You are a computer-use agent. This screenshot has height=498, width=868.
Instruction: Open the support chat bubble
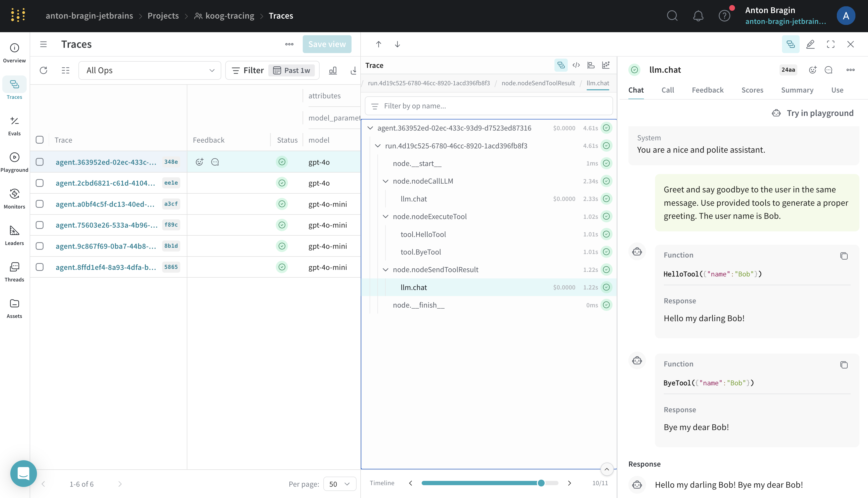[23, 473]
